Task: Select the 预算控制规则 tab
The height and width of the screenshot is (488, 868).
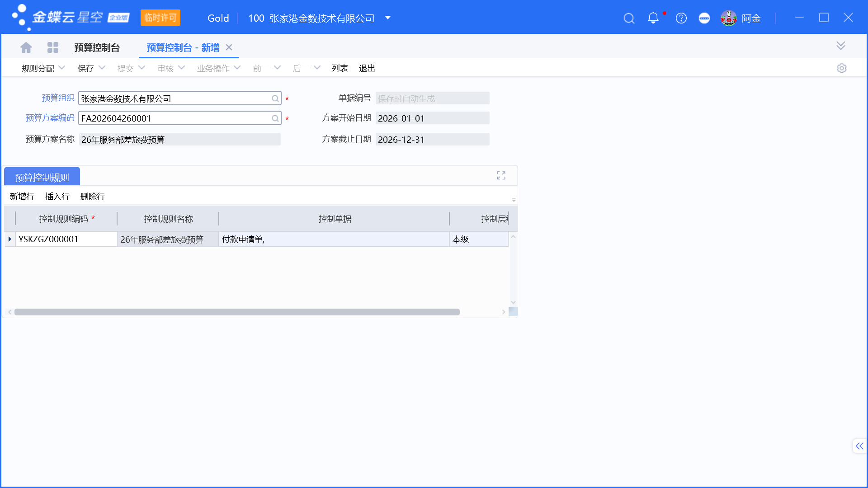Action: pos(42,177)
